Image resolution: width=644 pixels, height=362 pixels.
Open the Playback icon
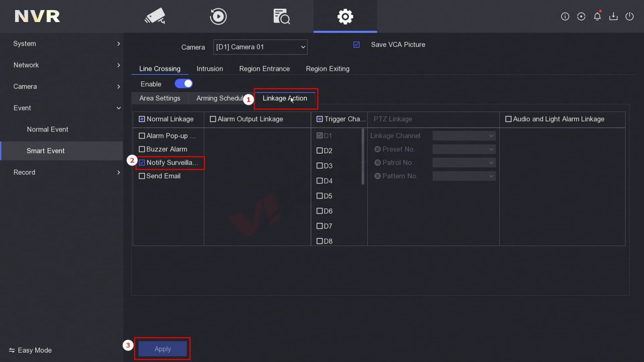[x=217, y=16]
